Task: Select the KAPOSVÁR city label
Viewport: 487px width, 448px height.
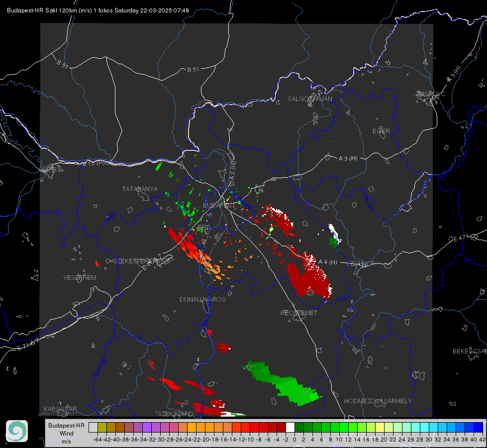Action: [60, 409]
